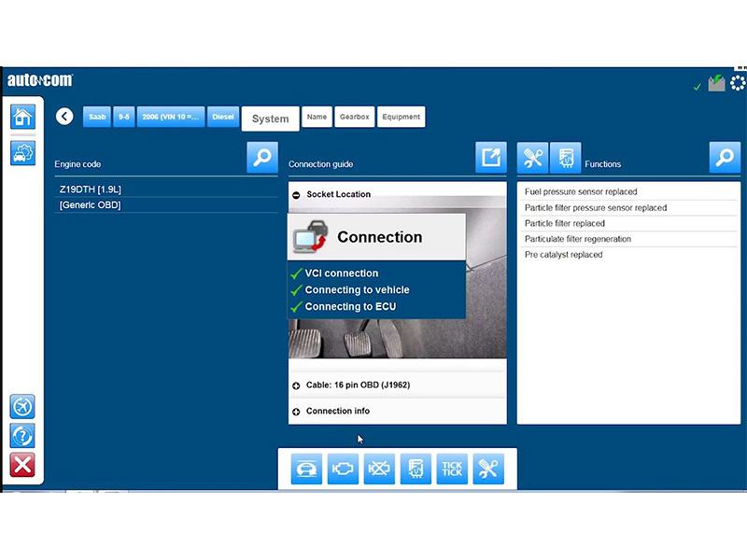Click the wrench tools icon beside Functions
The height and width of the screenshot is (560, 747).
click(x=532, y=157)
